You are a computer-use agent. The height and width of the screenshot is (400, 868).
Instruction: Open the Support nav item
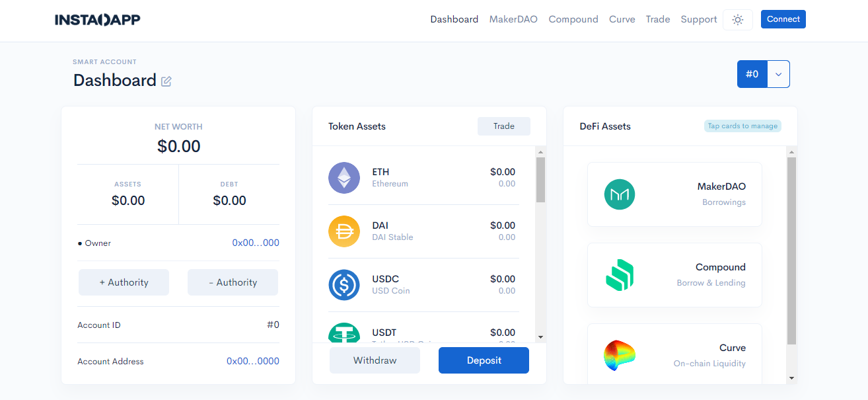coord(699,19)
